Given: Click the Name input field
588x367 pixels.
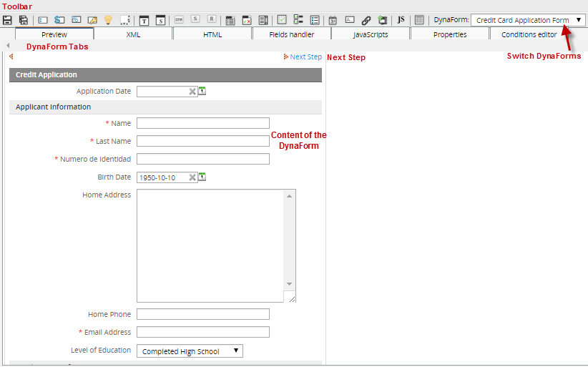Looking at the screenshot, I should point(202,123).
